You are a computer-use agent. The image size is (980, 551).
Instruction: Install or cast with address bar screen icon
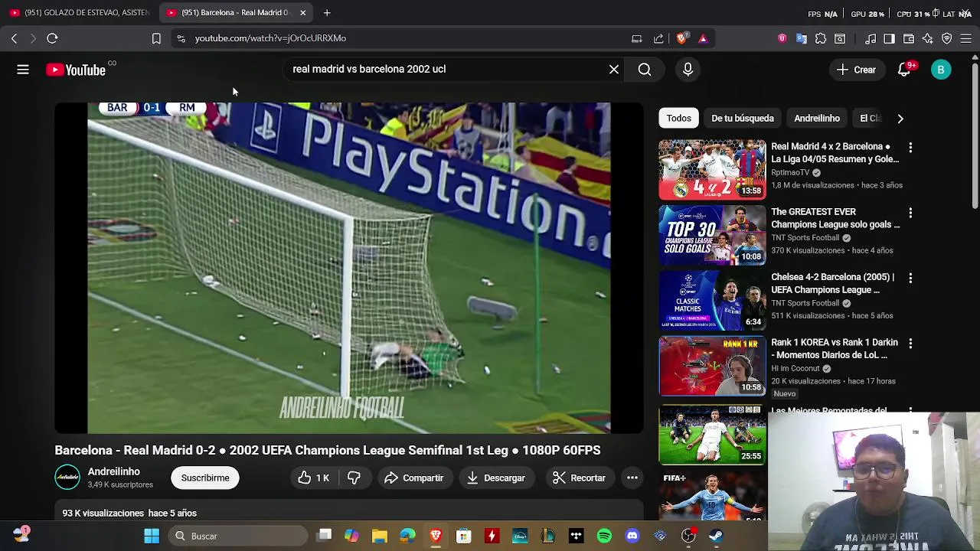click(x=636, y=38)
